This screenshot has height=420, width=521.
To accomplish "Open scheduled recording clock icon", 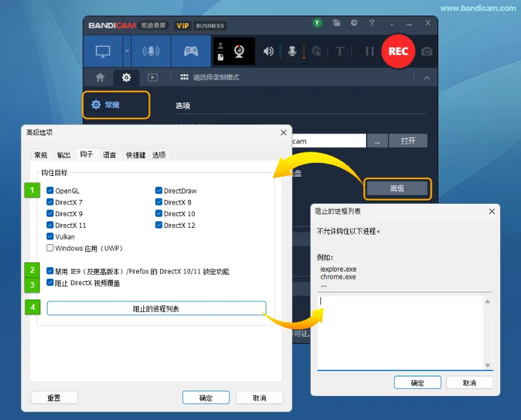I will coord(354,23).
